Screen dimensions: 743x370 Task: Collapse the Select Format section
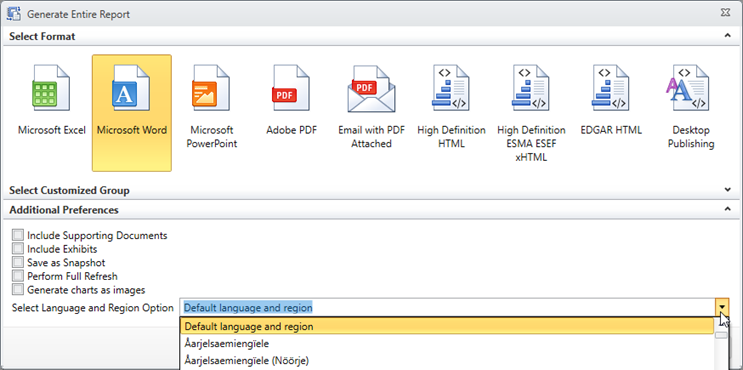pos(727,36)
